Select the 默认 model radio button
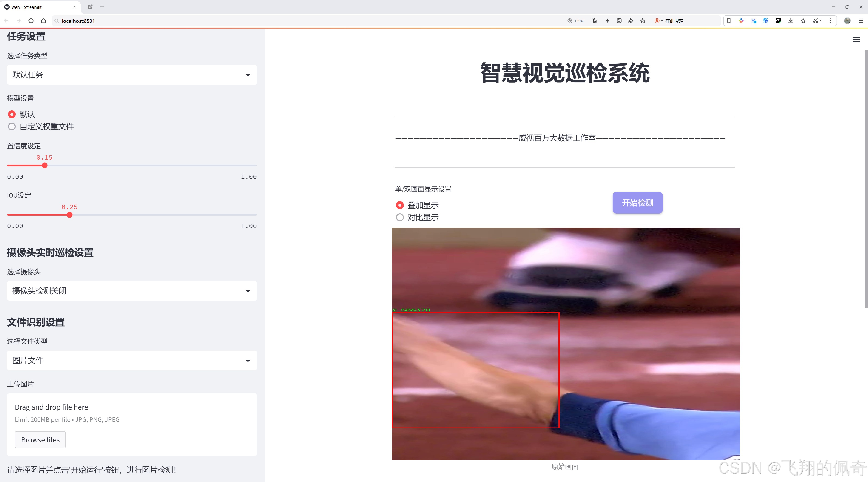 (12, 114)
